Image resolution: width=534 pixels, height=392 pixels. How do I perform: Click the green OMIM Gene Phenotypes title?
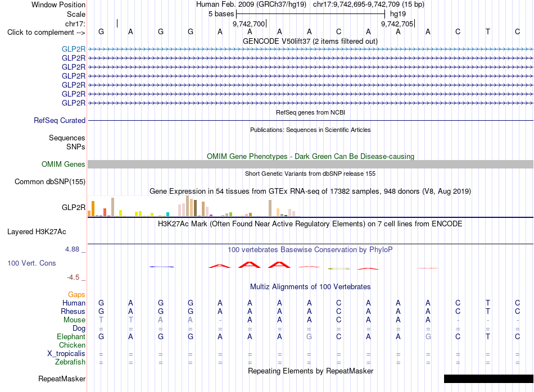click(310, 156)
